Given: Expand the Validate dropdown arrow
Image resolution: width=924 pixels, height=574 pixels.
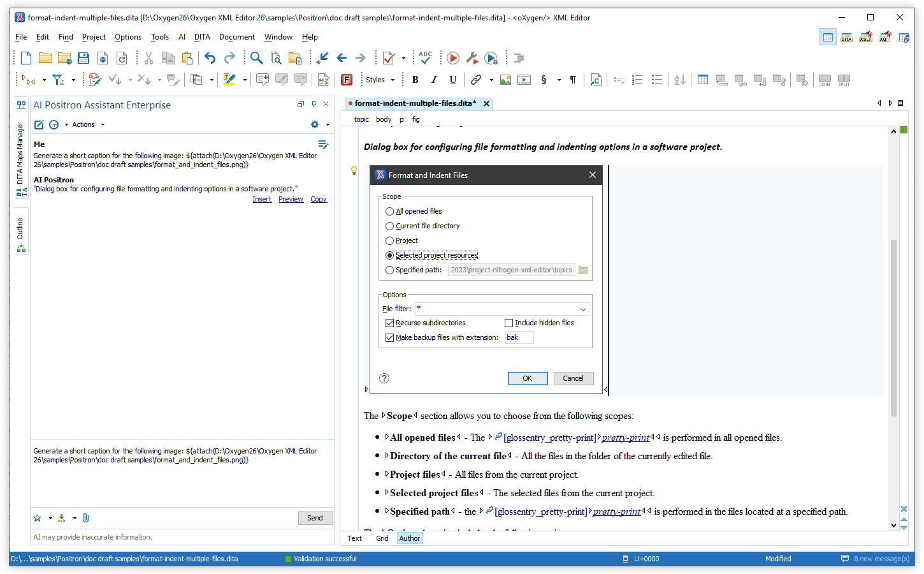Looking at the screenshot, I should (403, 58).
